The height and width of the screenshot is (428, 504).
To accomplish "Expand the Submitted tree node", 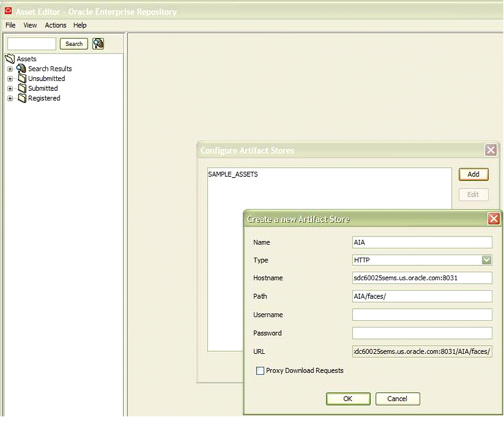I will (x=10, y=88).
